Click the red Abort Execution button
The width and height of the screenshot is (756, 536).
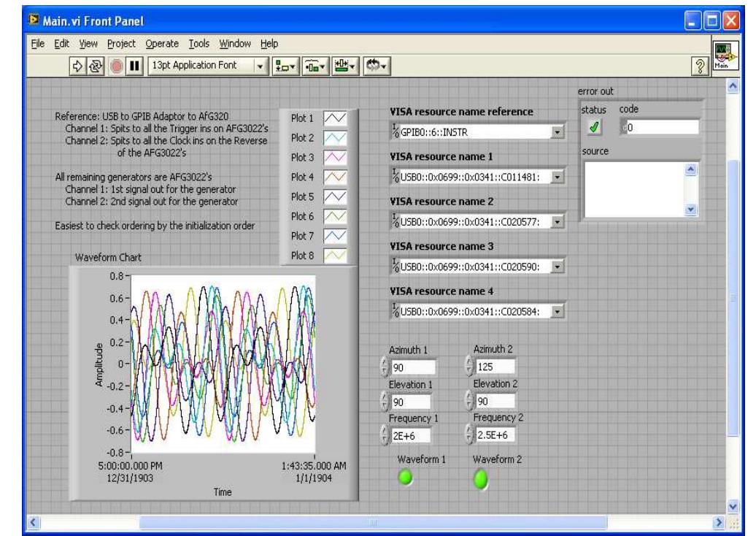click(x=116, y=66)
